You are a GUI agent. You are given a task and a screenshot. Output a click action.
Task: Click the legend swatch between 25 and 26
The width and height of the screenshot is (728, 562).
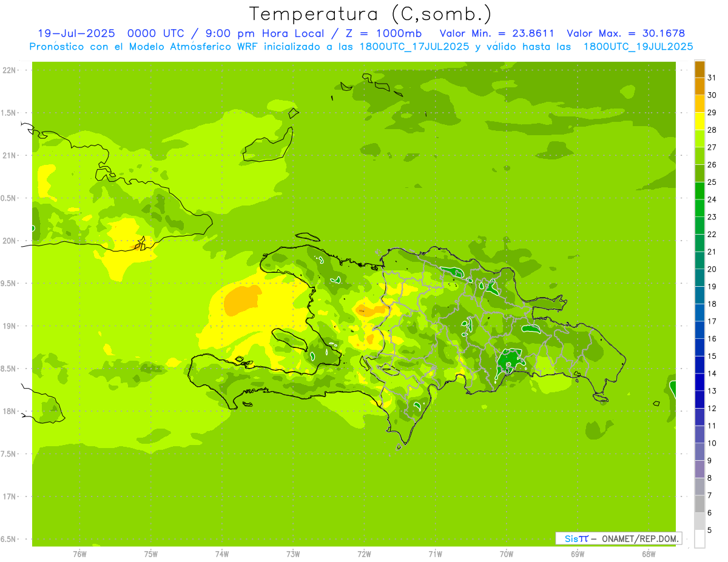pos(699,173)
